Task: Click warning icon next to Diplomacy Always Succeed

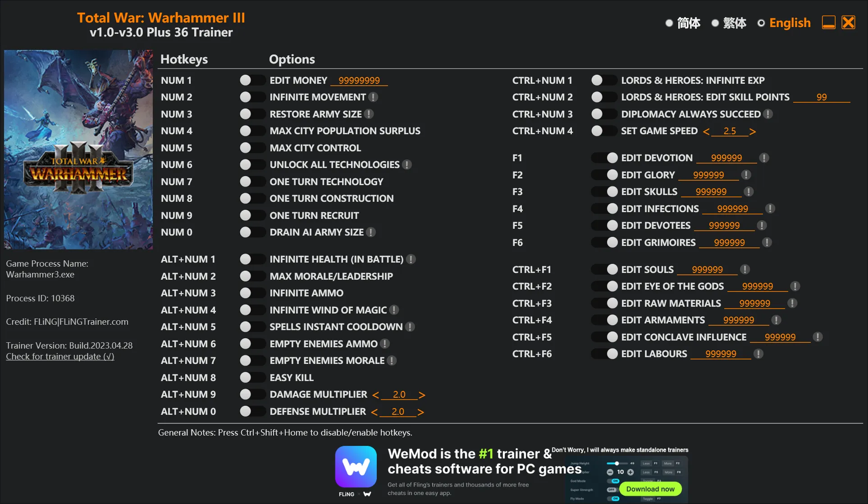Action: point(768,114)
